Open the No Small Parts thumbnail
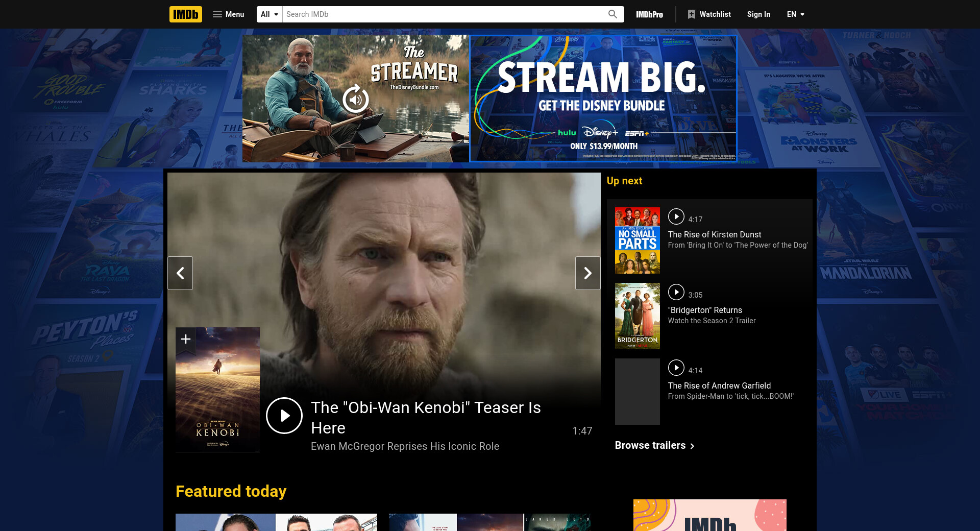 click(638, 240)
